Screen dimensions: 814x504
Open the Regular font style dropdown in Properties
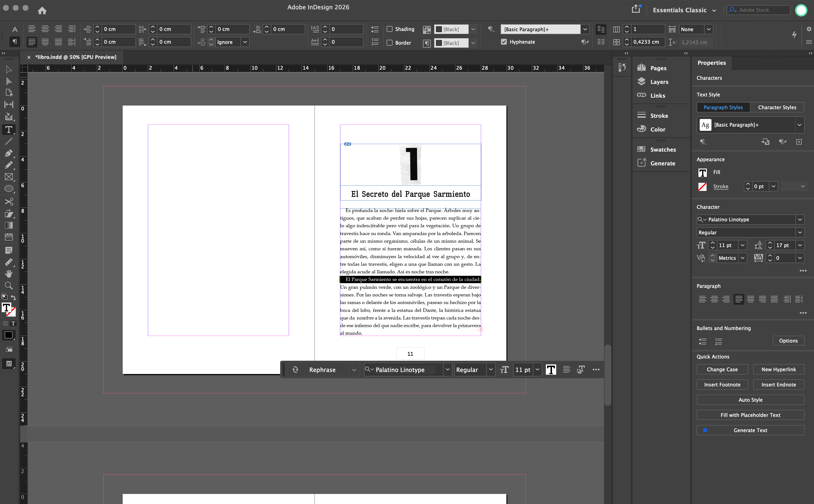[x=800, y=232]
